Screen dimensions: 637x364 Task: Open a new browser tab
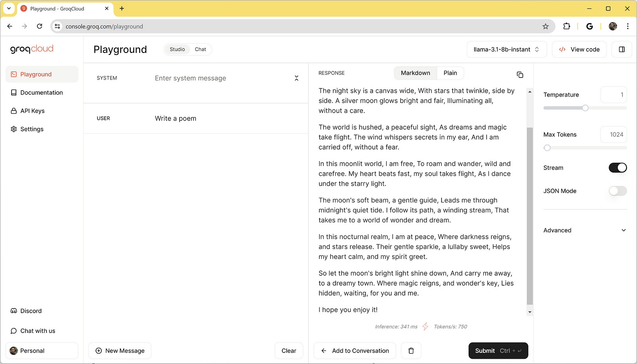point(122,8)
